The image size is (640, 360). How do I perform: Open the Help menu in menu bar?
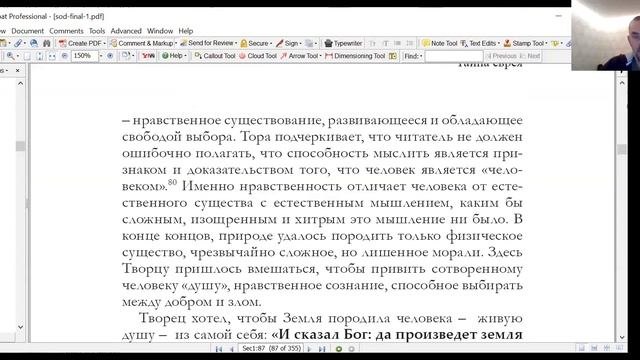pyautogui.click(x=185, y=31)
